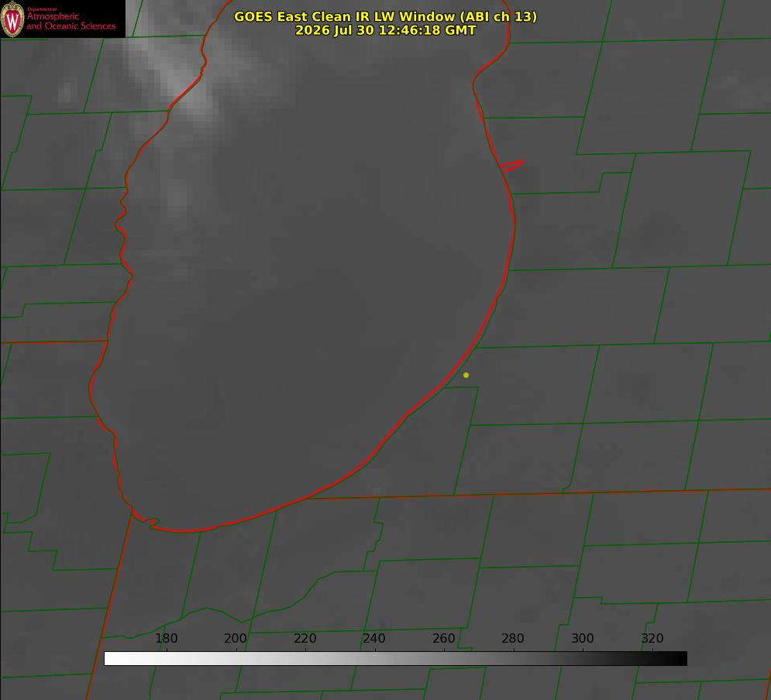This screenshot has width=771, height=700.
Task: Click the red hook-shaped inlet on the eastern shore
Action: point(511,166)
